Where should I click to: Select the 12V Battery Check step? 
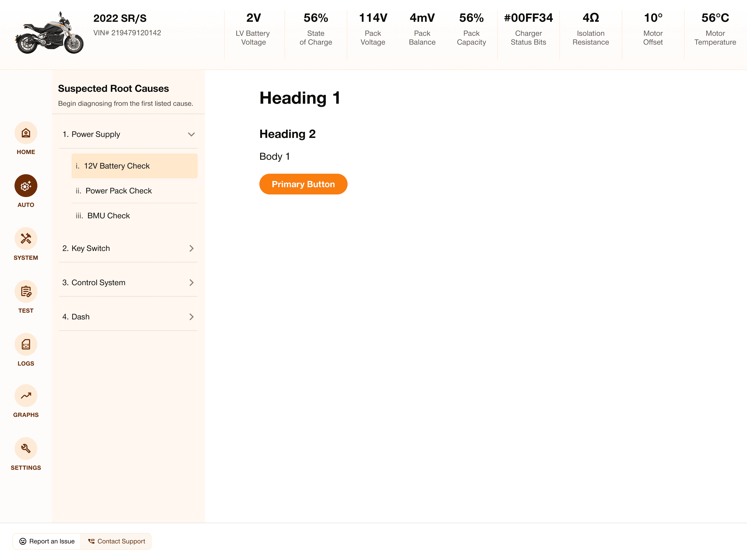point(134,166)
